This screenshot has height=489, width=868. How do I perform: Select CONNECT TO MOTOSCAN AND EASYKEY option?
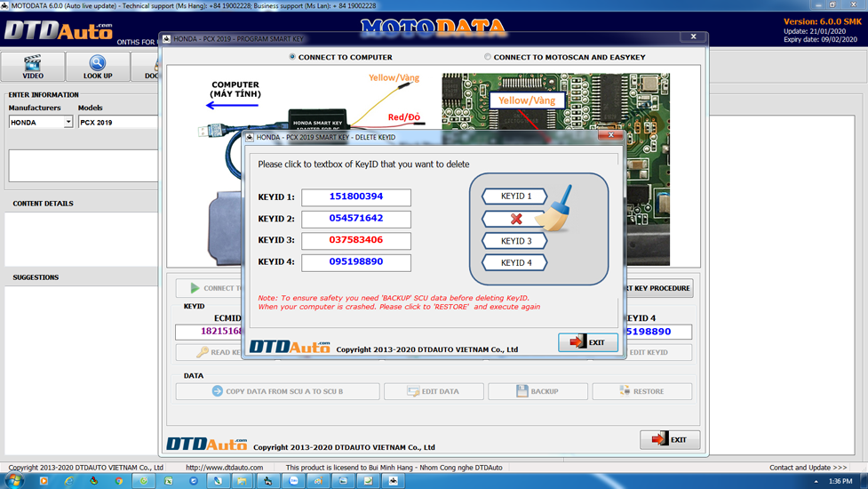tap(565, 57)
